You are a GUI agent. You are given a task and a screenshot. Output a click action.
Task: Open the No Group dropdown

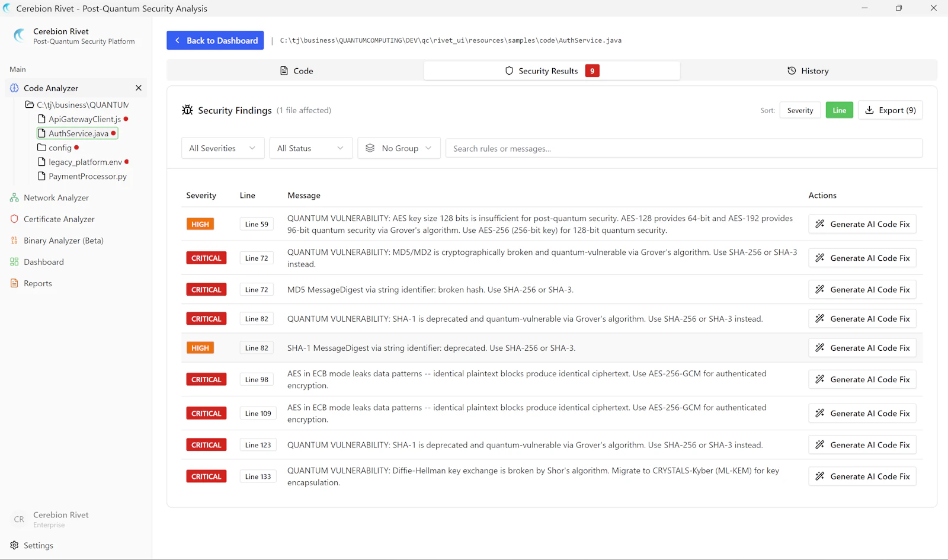[x=399, y=148]
